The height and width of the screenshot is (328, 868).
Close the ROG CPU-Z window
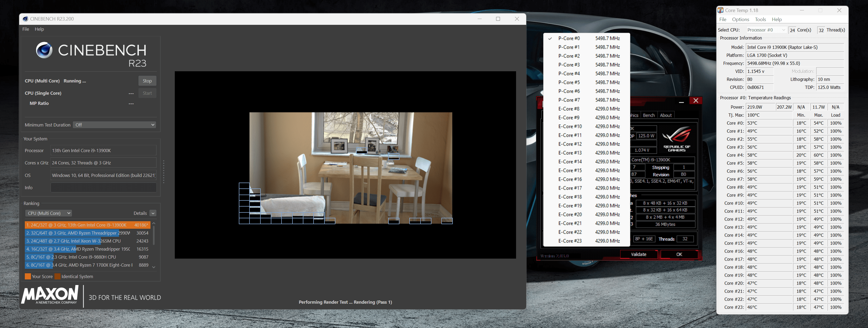tap(696, 101)
